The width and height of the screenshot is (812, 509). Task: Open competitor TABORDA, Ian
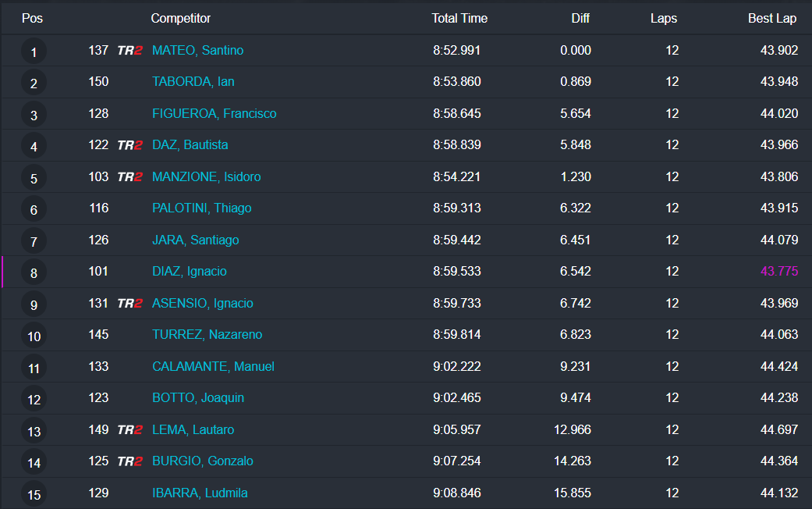click(x=193, y=82)
